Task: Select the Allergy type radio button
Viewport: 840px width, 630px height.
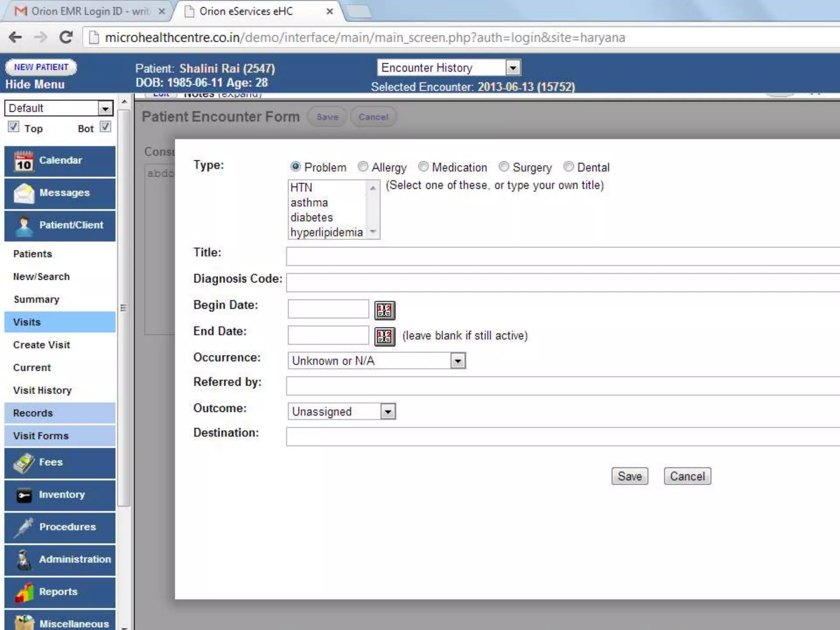Action: coord(363,167)
